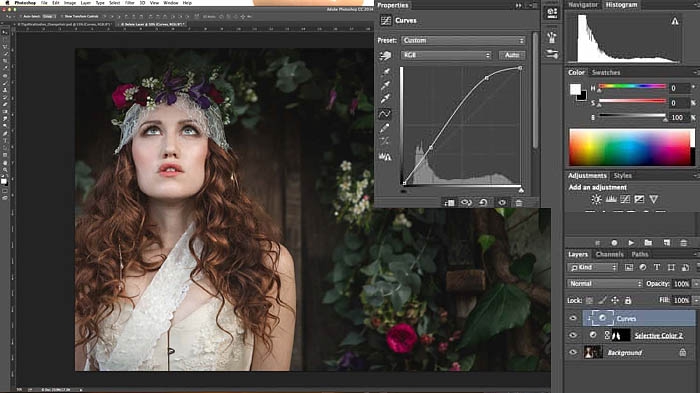Open the Filter menu
Viewport: 700px width, 393px height.
[x=129, y=3]
